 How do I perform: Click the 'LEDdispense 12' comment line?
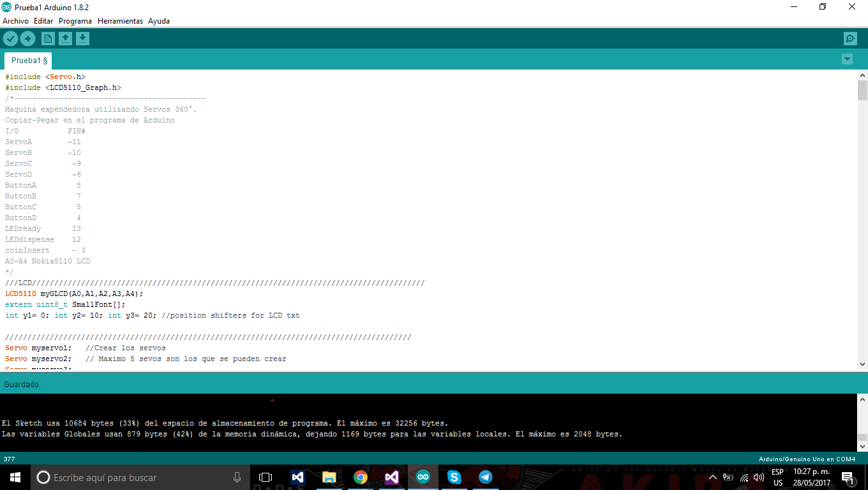(43, 239)
